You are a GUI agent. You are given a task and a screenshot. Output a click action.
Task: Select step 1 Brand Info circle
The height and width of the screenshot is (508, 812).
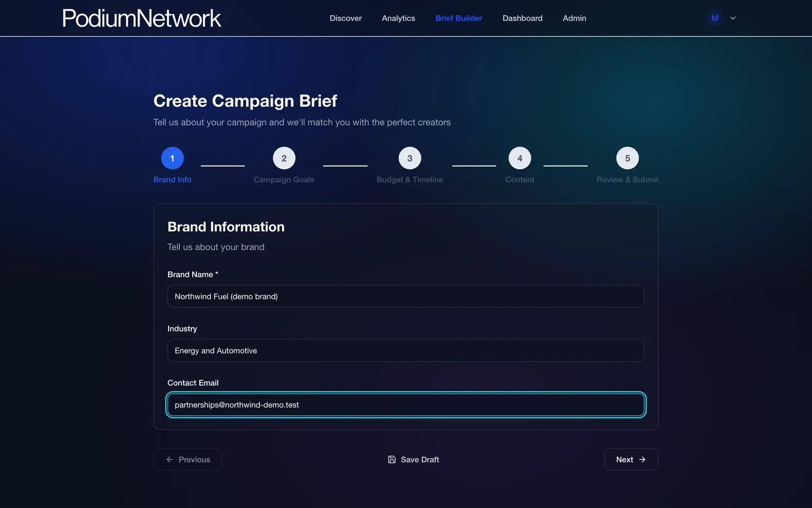(173, 158)
